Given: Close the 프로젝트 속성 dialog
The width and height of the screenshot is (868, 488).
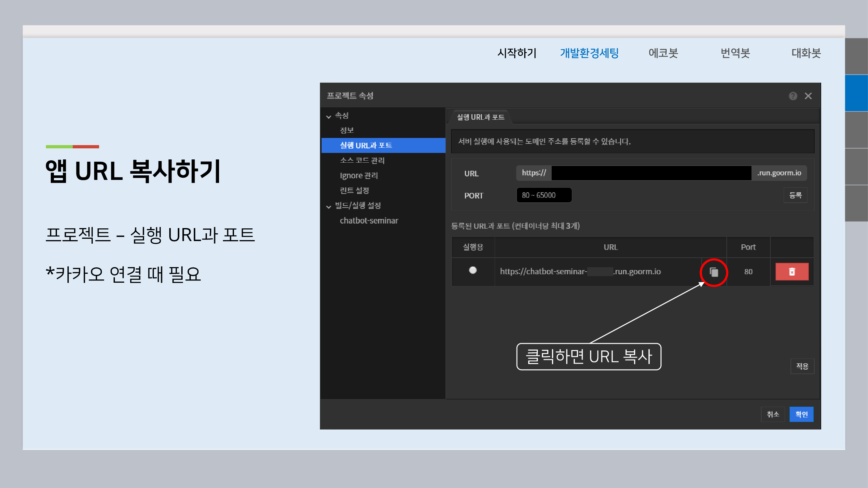Looking at the screenshot, I should 808,96.
